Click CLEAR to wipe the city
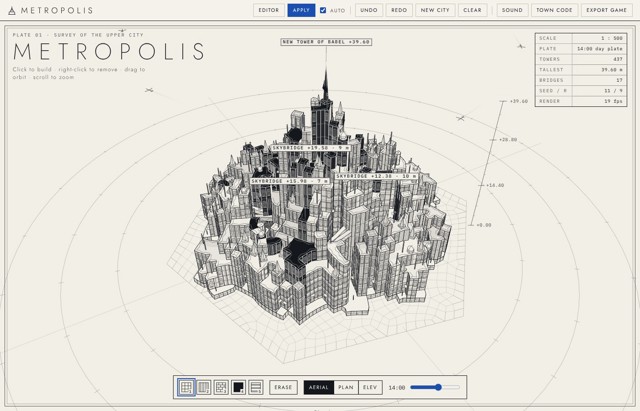The image size is (640, 411). [472, 10]
